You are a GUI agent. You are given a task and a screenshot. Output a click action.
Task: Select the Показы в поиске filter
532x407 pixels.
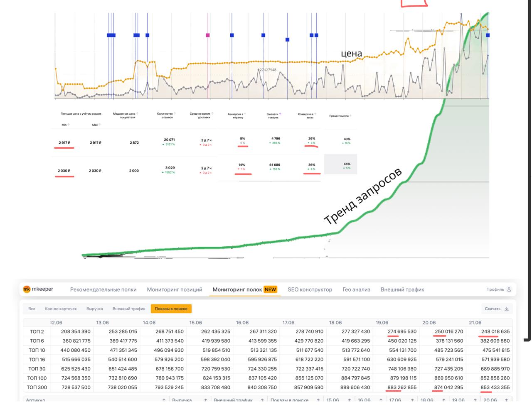coord(171,309)
